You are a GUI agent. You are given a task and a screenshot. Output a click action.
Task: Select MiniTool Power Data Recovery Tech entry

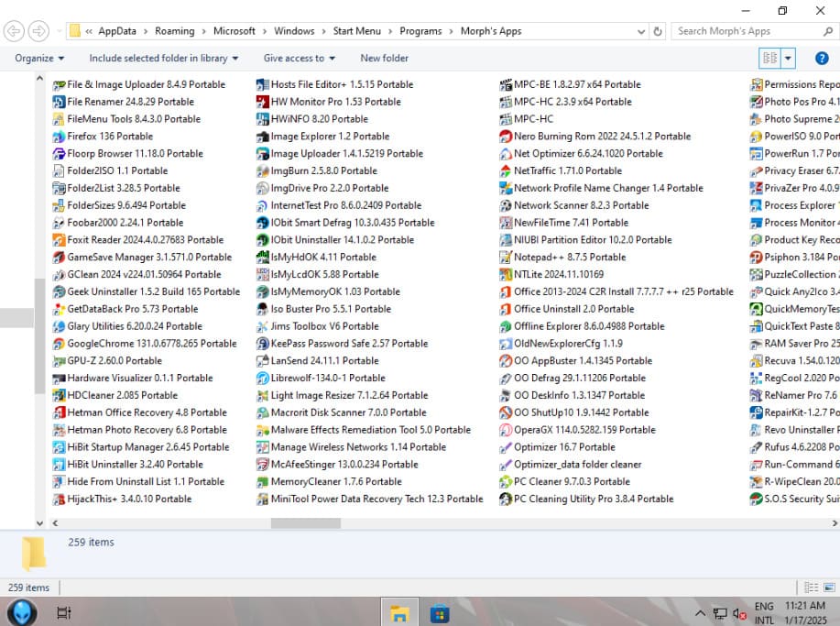[370, 499]
